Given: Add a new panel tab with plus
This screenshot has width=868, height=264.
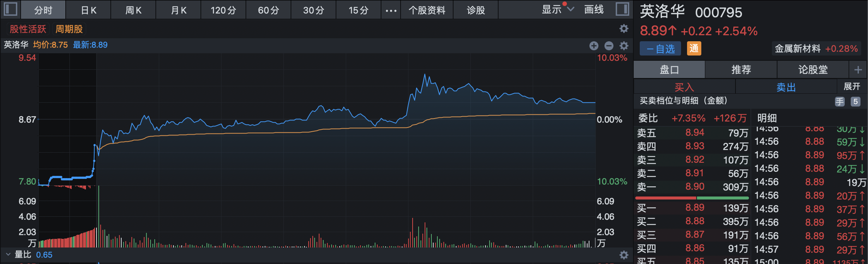Looking at the screenshot, I should click(858, 70).
